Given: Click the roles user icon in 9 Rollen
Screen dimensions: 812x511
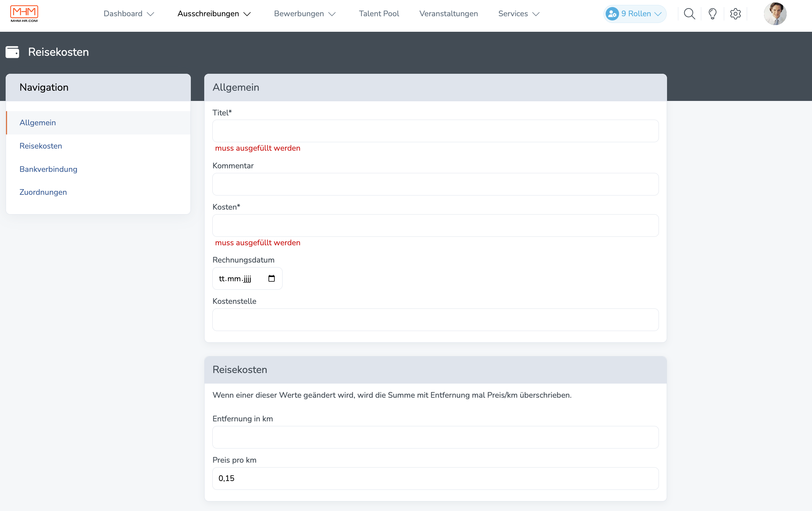Looking at the screenshot, I should (612, 14).
